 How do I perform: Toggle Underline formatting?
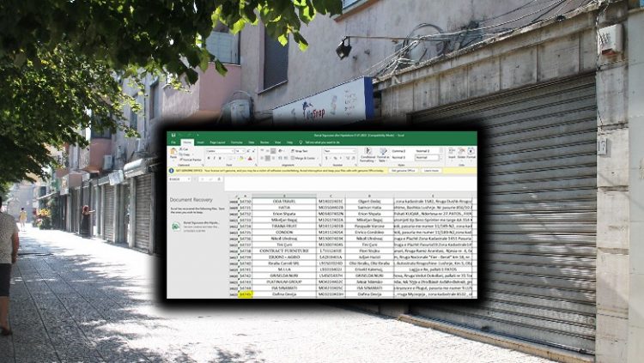(x=220, y=158)
